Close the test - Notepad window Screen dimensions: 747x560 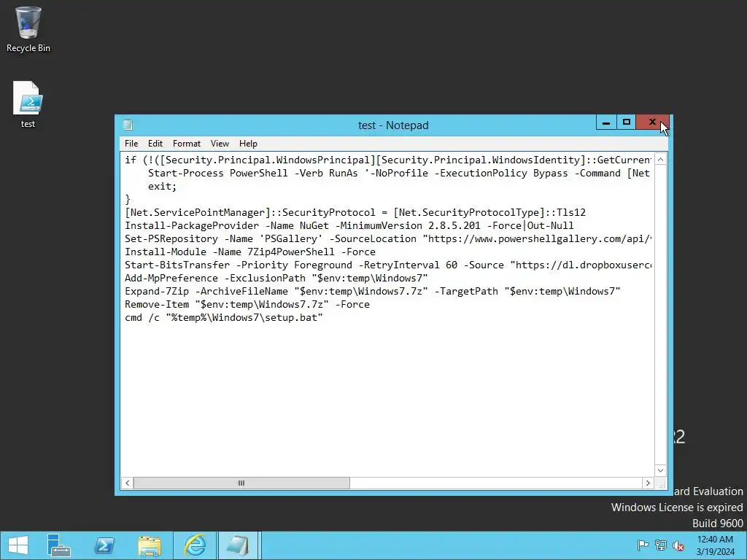pyautogui.click(x=653, y=122)
